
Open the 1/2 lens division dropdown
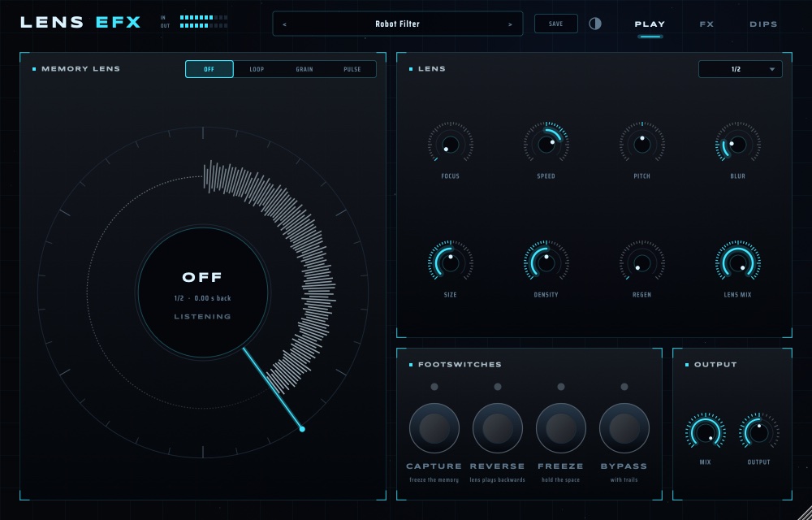click(740, 69)
